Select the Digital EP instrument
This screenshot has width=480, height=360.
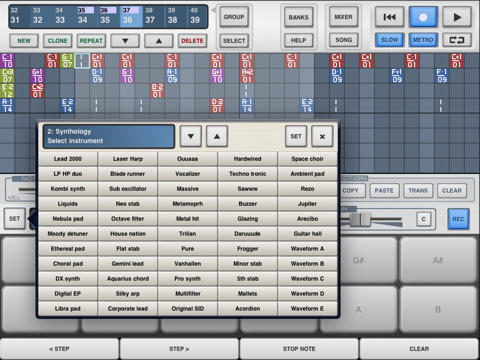(x=68, y=294)
